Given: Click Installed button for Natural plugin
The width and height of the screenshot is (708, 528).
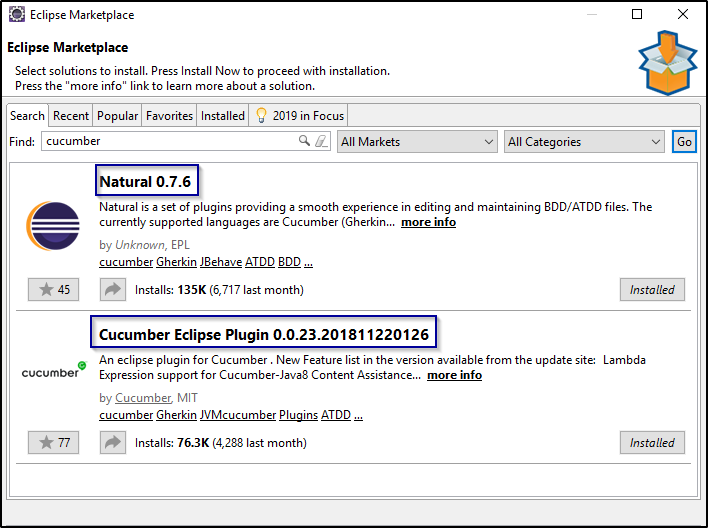Looking at the screenshot, I should (652, 290).
